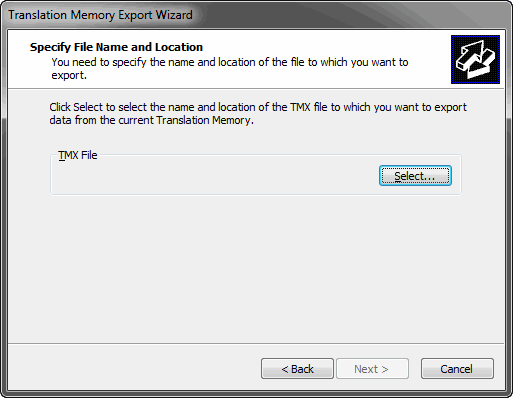Click the 'Click Select to select the name' instruction line
Image resolution: width=513 pixels, height=398 pixels.
(x=258, y=107)
